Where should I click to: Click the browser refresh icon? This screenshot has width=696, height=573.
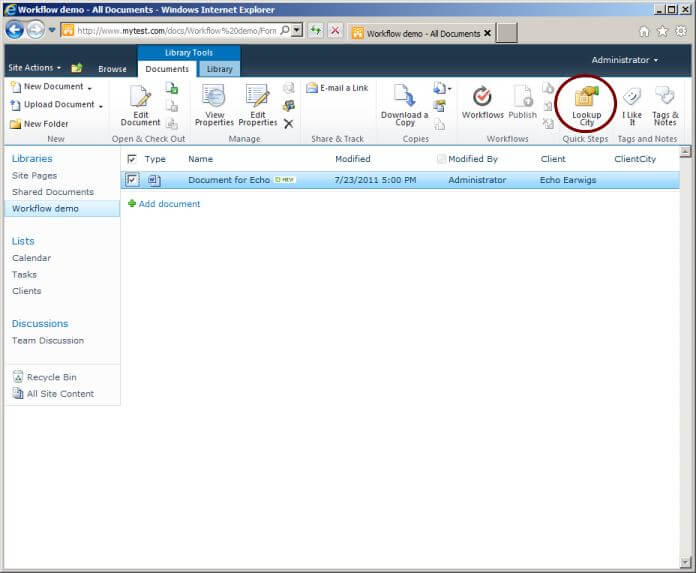pyautogui.click(x=316, y=31)
